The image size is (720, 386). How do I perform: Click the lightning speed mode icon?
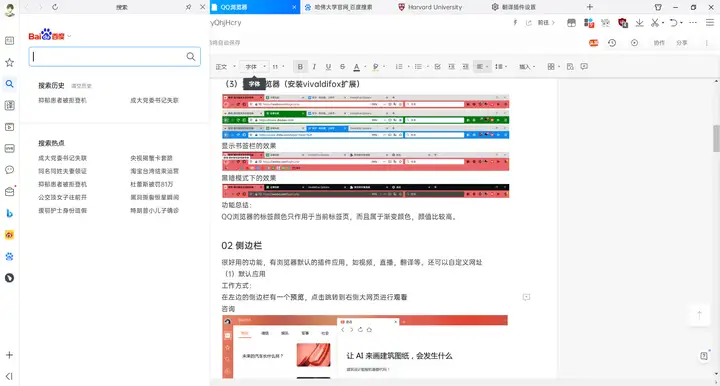pyautogui.click(x=515, y=22)
